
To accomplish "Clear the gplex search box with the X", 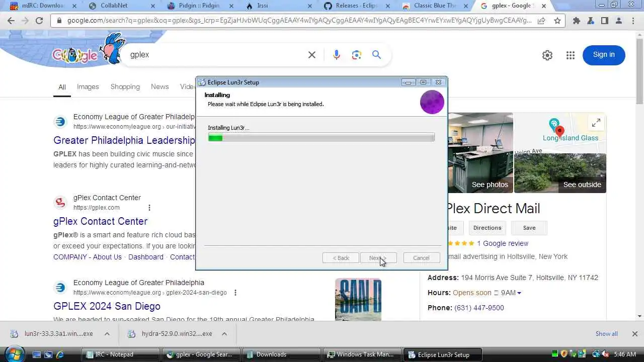I will tap(312, 55).
